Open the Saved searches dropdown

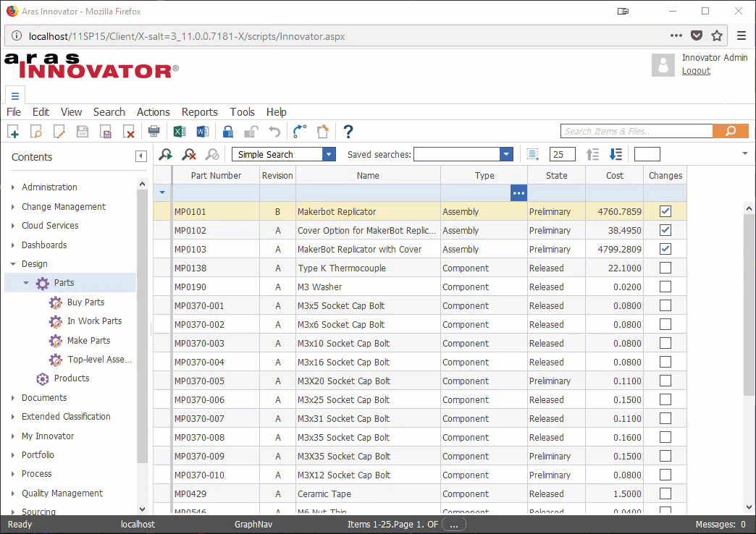click(x=506, y=154)
